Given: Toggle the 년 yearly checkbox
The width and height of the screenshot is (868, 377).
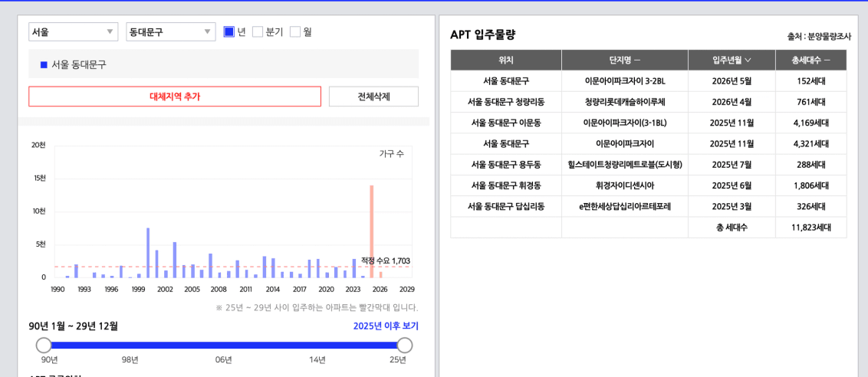Looking at the screenshot, I should 229,32.
